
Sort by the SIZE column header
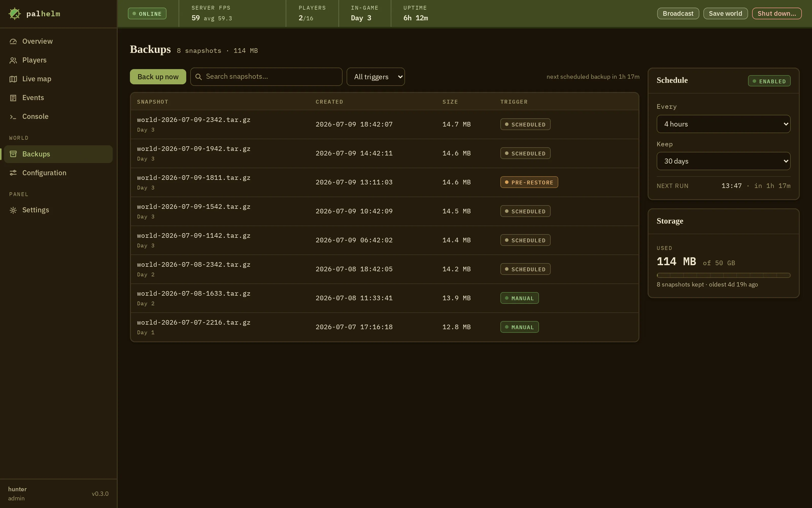click(450, 102)
